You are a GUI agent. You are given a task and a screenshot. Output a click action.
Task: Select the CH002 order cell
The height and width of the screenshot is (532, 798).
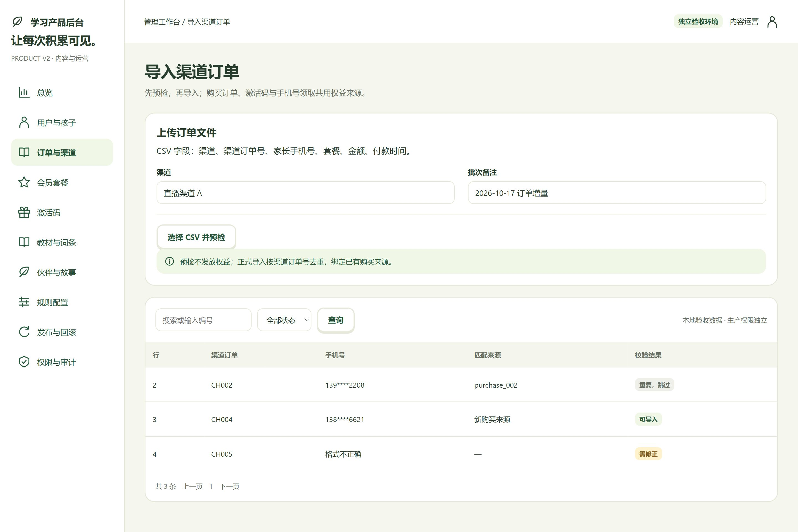pos(222,385)
